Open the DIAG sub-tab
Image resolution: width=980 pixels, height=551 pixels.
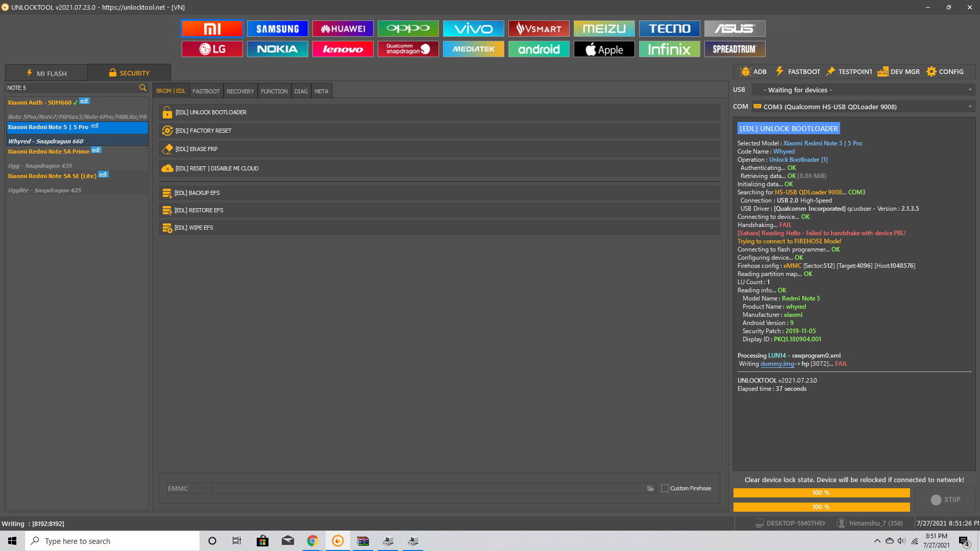(301, 91)
